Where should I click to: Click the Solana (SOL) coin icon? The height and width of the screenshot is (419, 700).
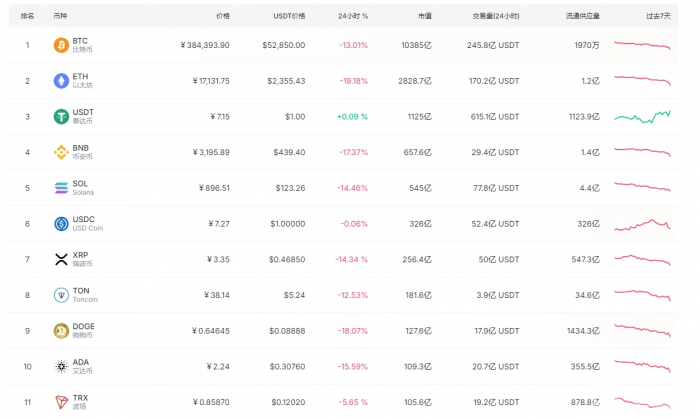click(61, 187)
